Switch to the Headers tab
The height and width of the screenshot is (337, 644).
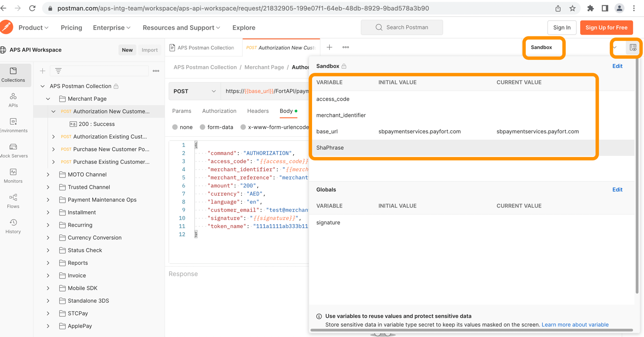pyautogui.click(x=258, y=111)
